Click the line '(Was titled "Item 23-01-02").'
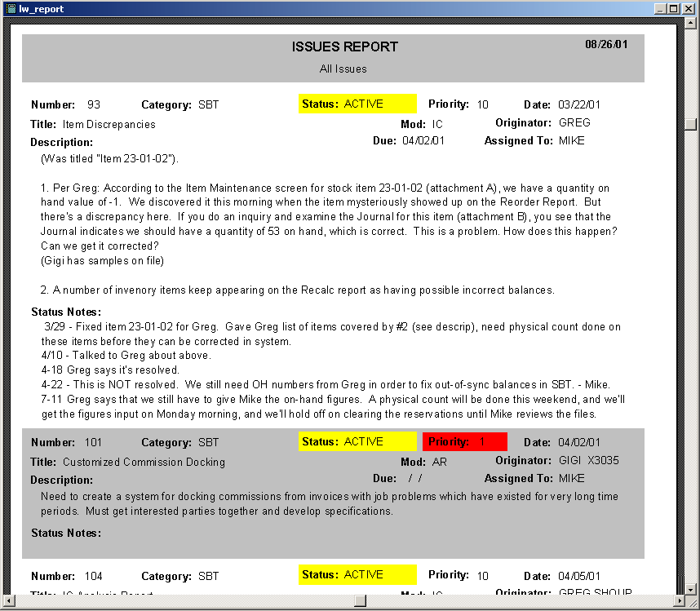Image resolution: width=700 pixels, height=611 pixels. [x=109, y=158]
